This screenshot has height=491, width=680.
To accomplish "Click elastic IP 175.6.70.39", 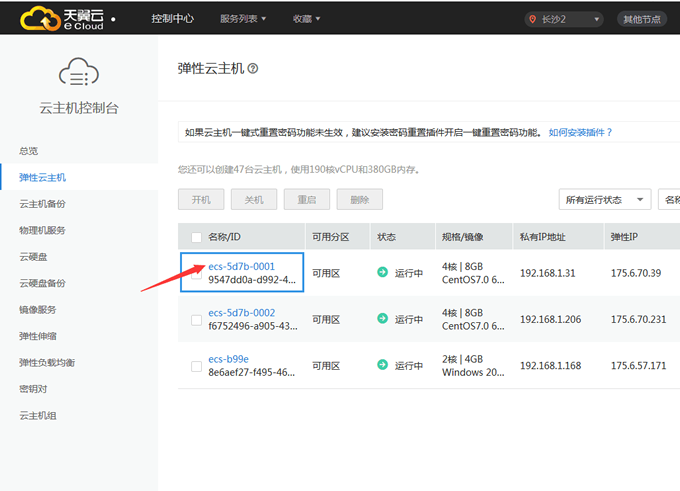I will pos(636,273).
